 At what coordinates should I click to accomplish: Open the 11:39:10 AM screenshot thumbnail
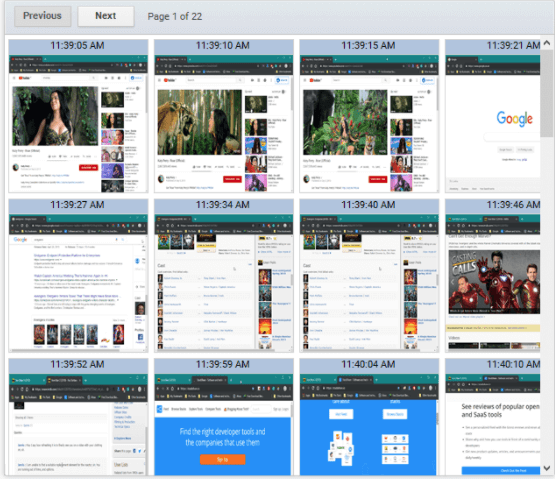(224, 124)
